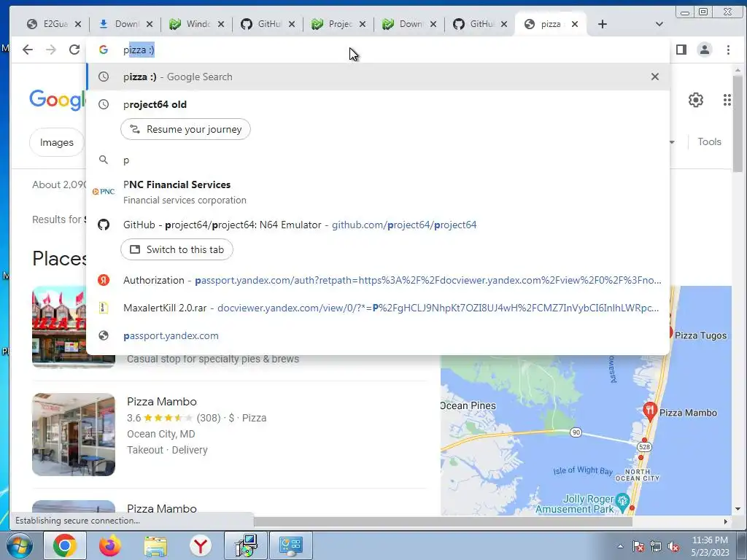This screenshot has width=747, height=560.
Task: Close the active pizza tab
Action: point(575,24)
